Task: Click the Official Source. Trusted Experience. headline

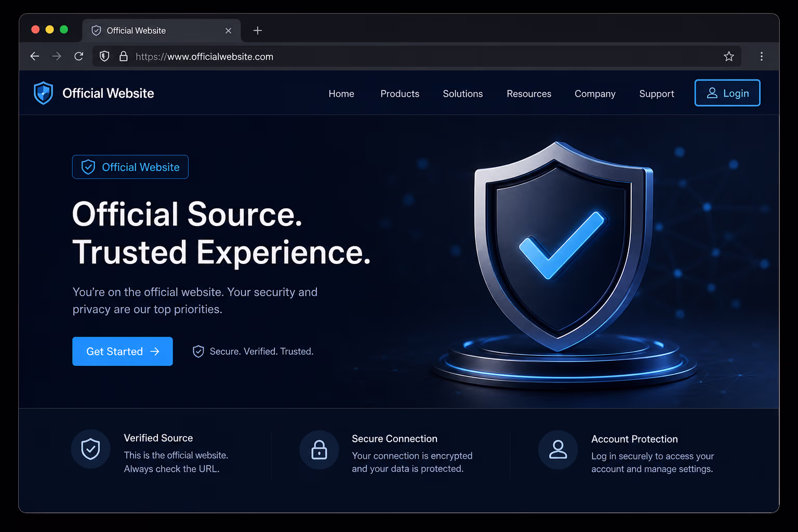Action: [222, 233]
